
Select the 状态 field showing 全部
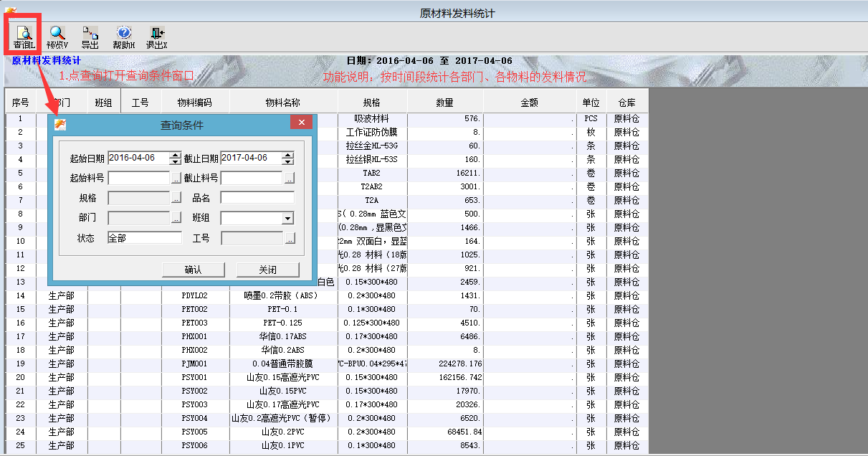[x=144, y=238]
